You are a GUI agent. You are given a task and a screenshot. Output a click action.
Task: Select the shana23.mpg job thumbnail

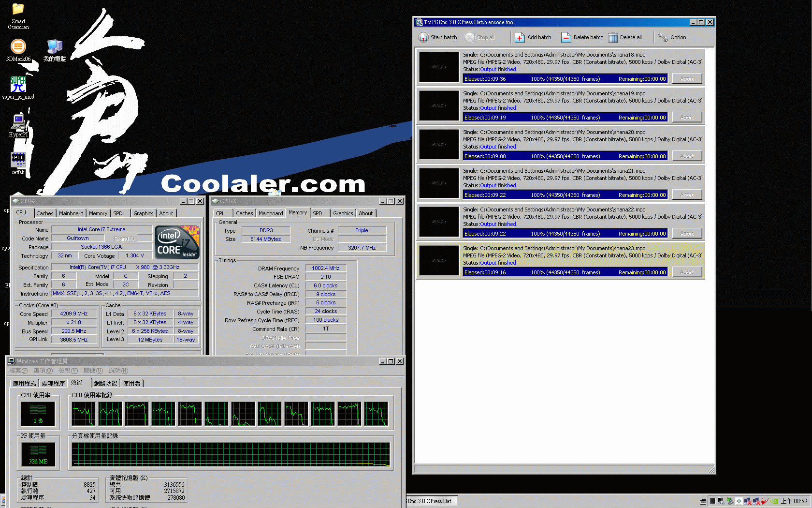(439, 260)
